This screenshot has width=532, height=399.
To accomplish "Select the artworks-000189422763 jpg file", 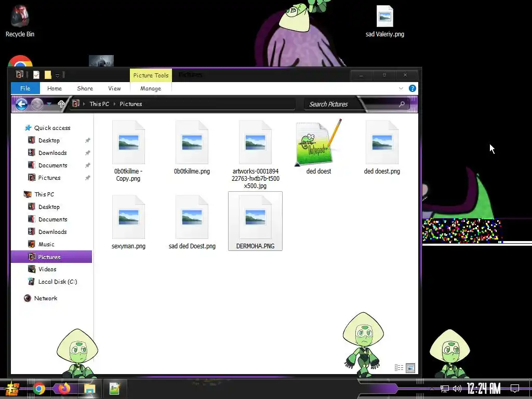I will 255,155.
